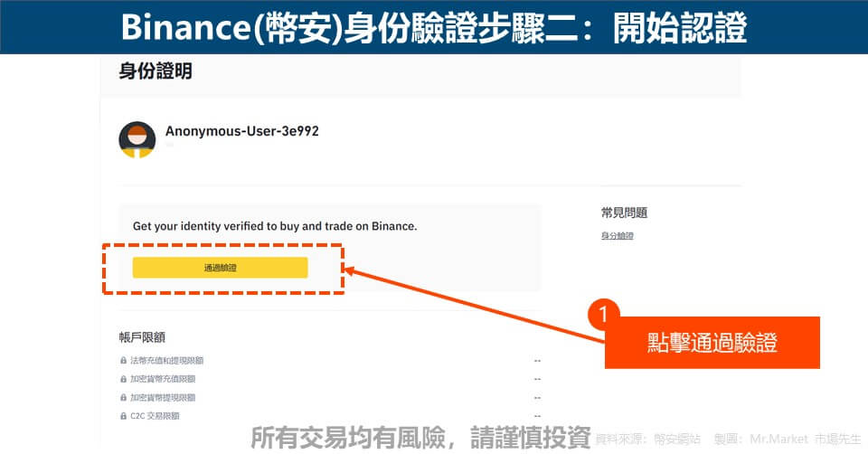Screen dimensions: 868x454
Task: Click the 常見問題 heading
Action: click(625, 213)
